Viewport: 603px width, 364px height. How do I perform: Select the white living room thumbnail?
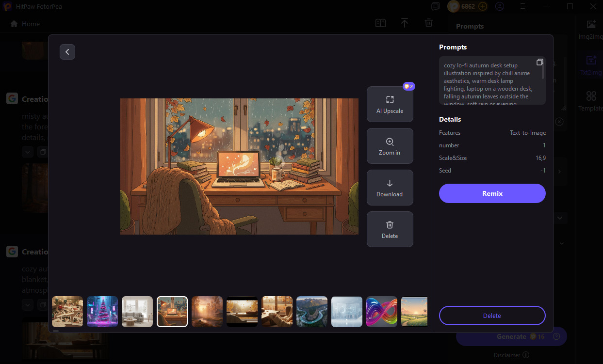pyautogui.click(x=137, y=312)
